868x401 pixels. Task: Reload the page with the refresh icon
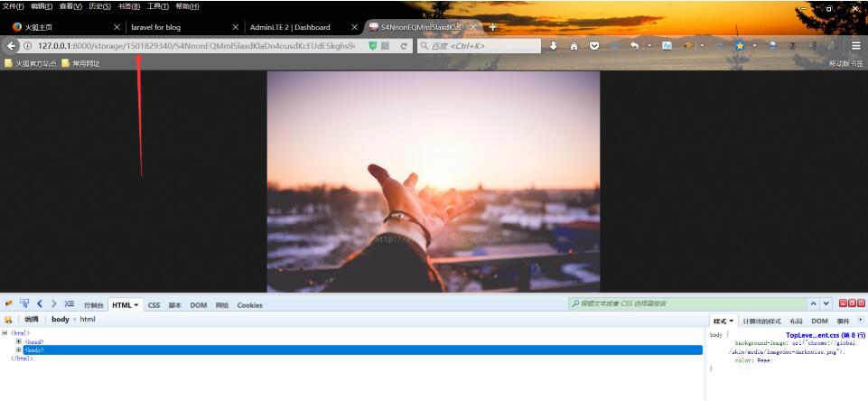404,45
